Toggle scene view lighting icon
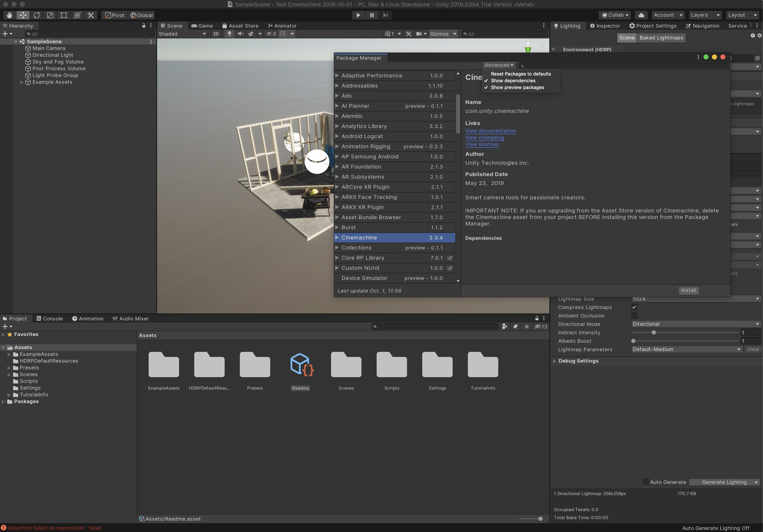The height and width of the screenshot is (532, 763). point(229,34)
